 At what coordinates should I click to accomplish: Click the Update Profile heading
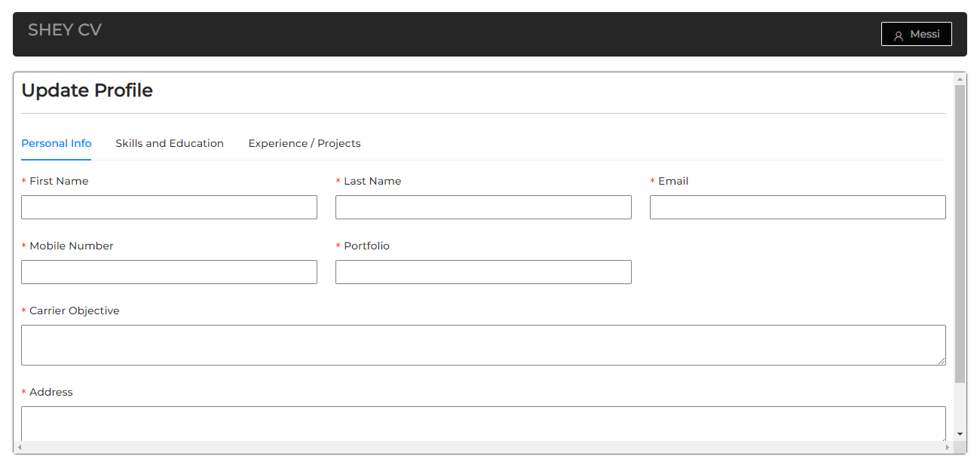pos(87,90)
